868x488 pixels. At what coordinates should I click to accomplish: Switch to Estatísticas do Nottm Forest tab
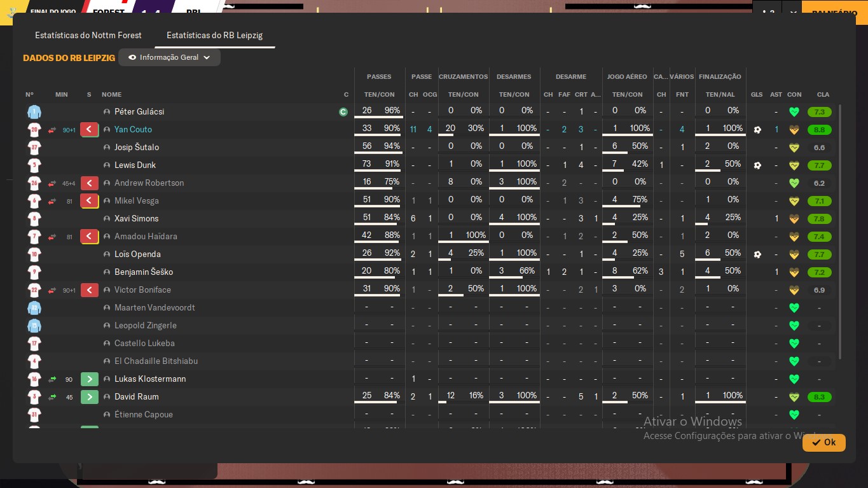(x=88, y=35)
